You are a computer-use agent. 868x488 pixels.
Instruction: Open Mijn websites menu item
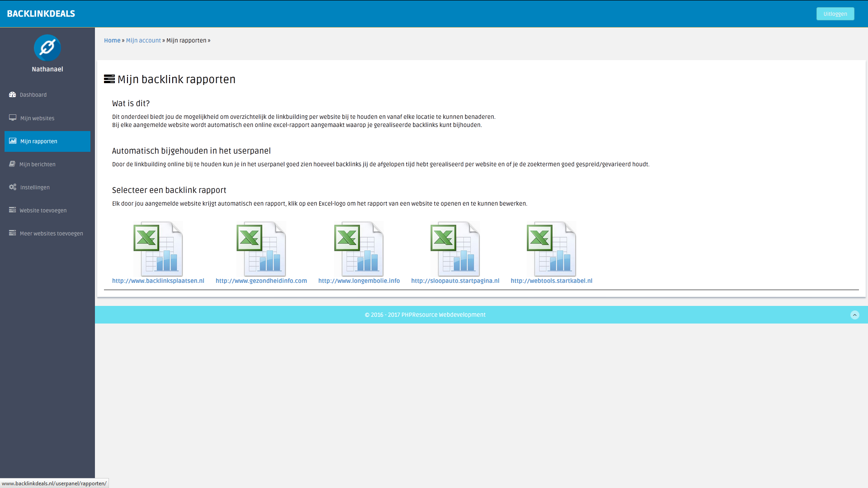[x=47, y=118]
